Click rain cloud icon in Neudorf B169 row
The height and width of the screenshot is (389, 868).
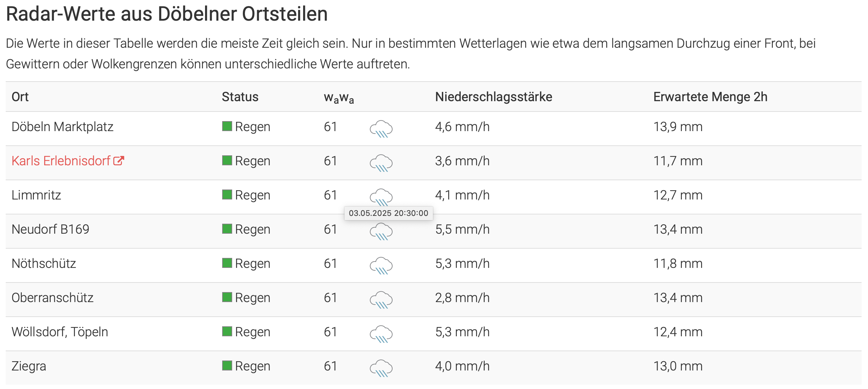[x=381, y=232]
